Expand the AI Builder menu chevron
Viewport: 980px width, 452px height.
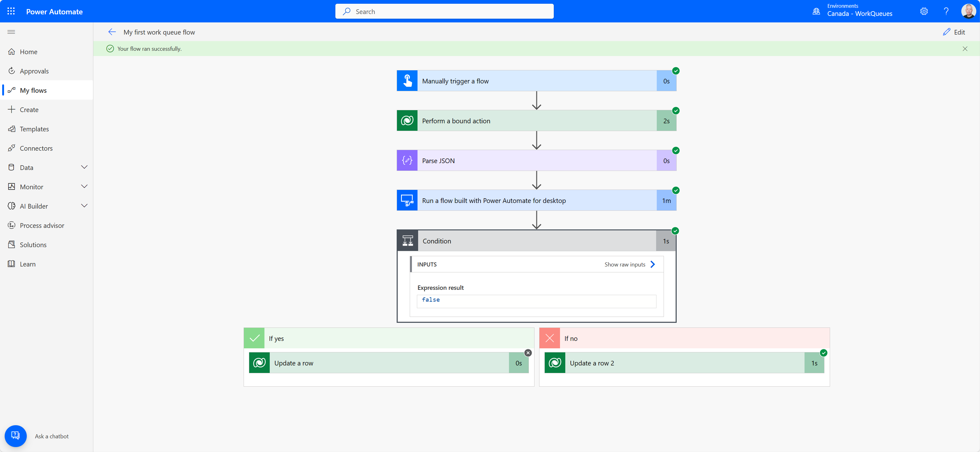[x=84, y=206]
